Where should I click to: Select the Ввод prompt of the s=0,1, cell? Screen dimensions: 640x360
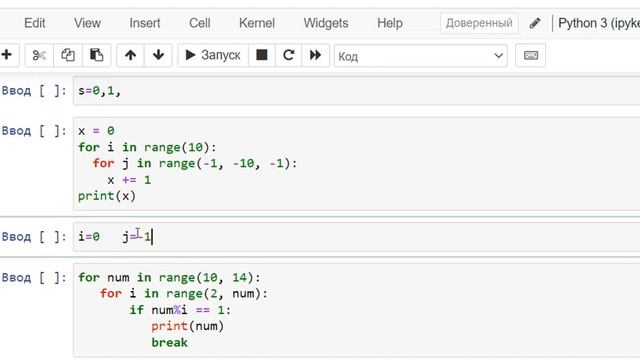[34, 91]
